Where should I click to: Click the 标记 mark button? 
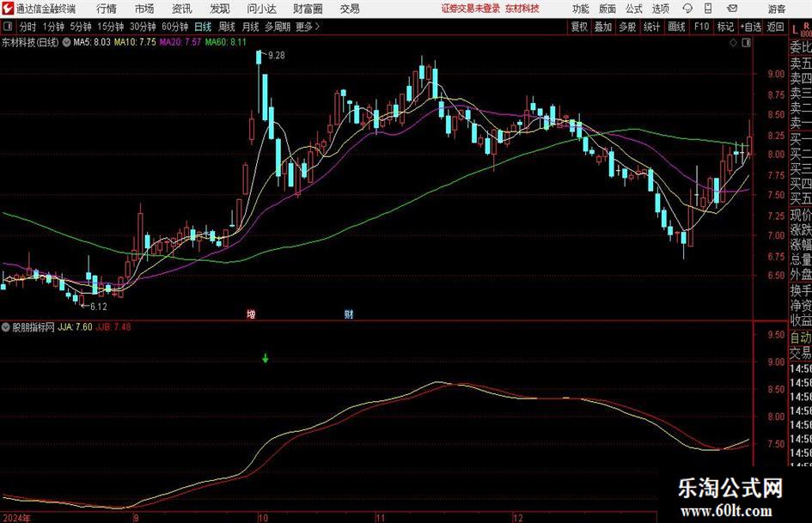coord(725,27)
